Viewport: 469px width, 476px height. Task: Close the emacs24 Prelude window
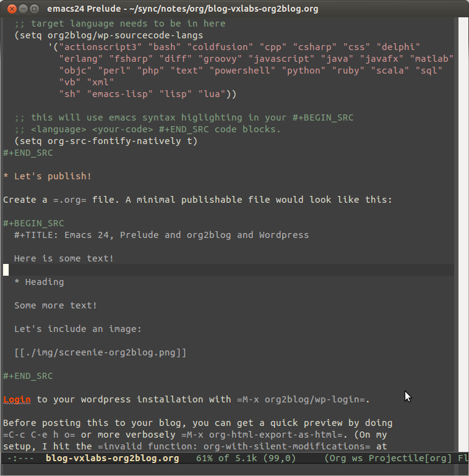12,9
